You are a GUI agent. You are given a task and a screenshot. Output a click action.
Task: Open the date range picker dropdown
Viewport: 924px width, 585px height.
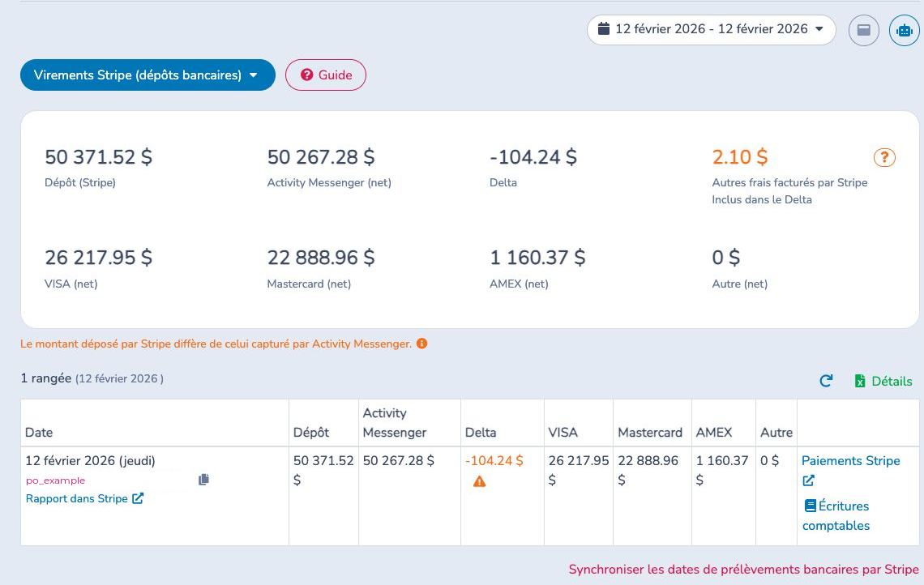click(712, 29)
